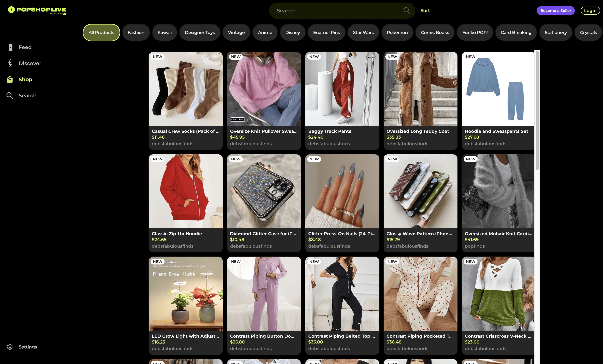603x364 pixels.
Task: Click the Discover lightning bolt icon
Action: tap(10, 63)
